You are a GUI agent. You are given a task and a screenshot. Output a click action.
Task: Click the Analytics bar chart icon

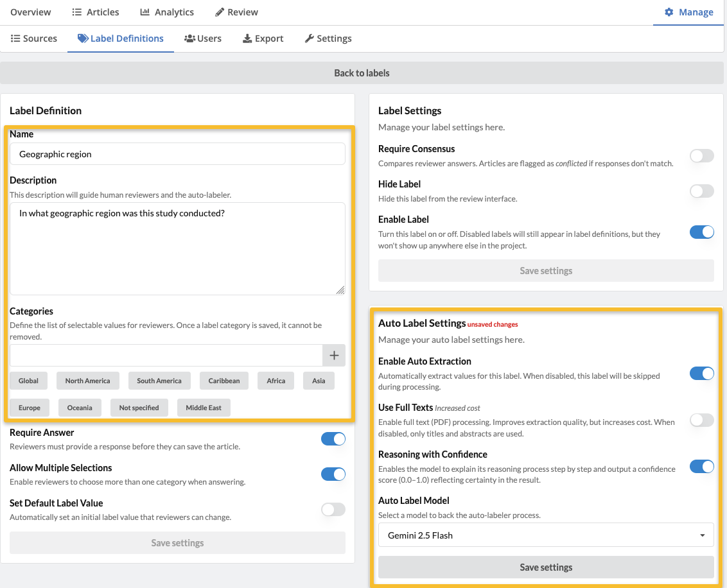pyautogui.click(x=145, y=12)
